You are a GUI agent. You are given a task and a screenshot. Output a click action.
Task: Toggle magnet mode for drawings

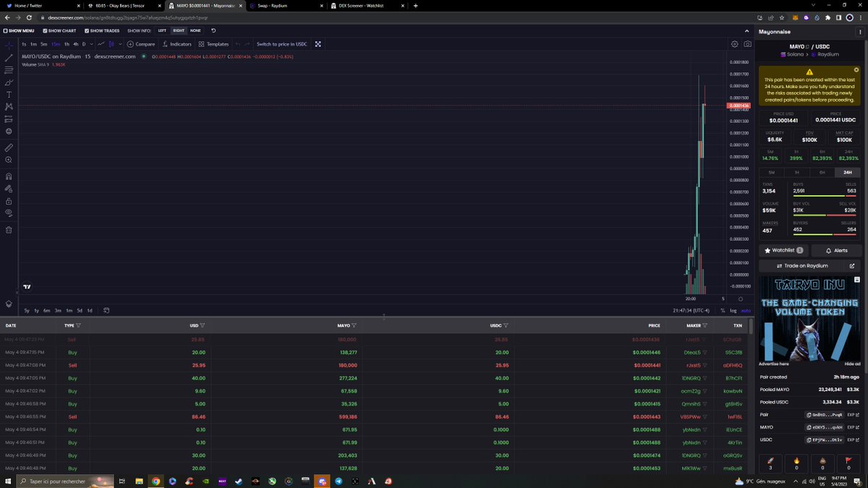coord(9,176)
